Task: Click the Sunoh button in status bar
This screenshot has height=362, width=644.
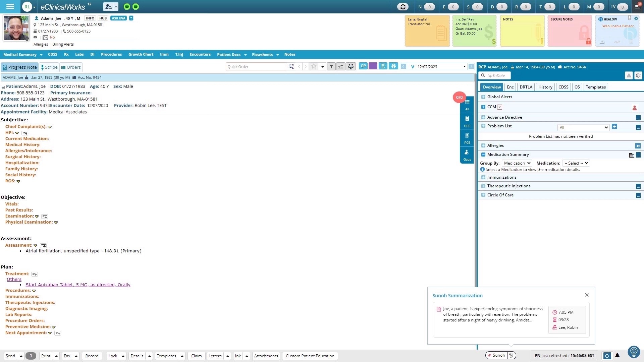Action: pos(496,355)
